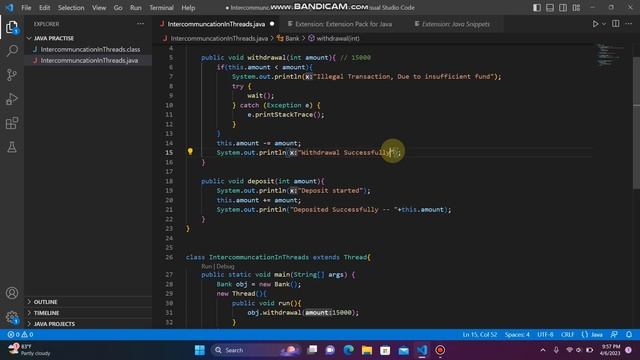Open the run options dropdown arrow
640x360 pixels.
[x=604, y=24]
